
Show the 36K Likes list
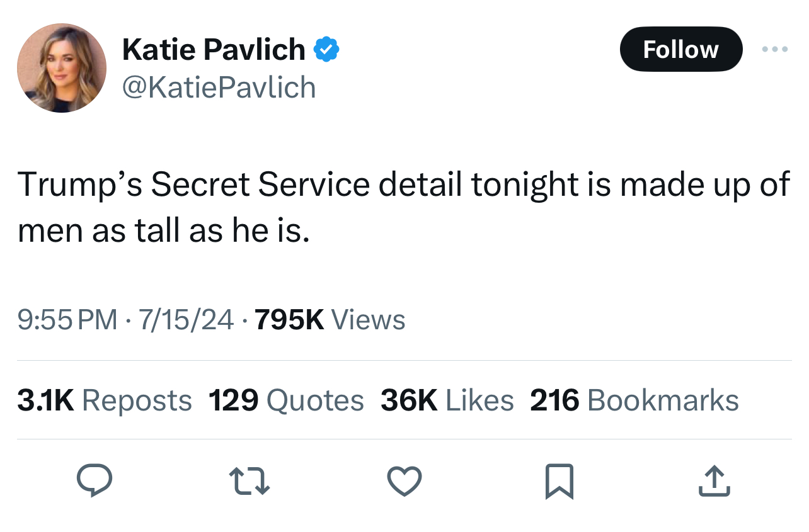coord(447,400)
